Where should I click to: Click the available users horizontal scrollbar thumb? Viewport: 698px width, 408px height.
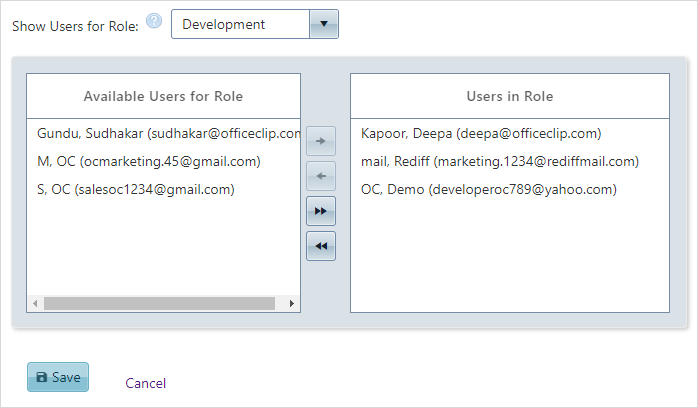click(159, 303)
